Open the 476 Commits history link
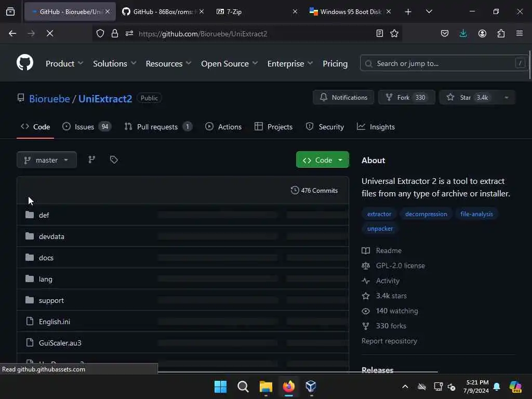 [x=314, y=190]
